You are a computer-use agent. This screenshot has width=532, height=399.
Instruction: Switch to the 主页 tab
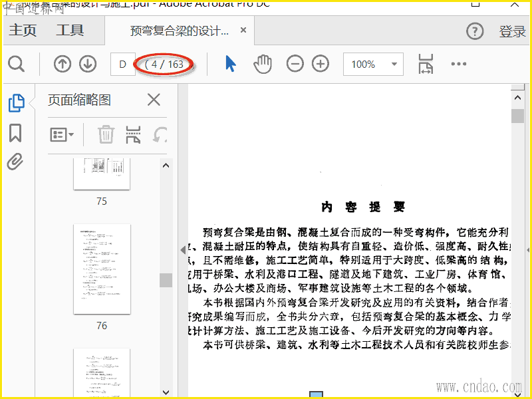[23, 30]
